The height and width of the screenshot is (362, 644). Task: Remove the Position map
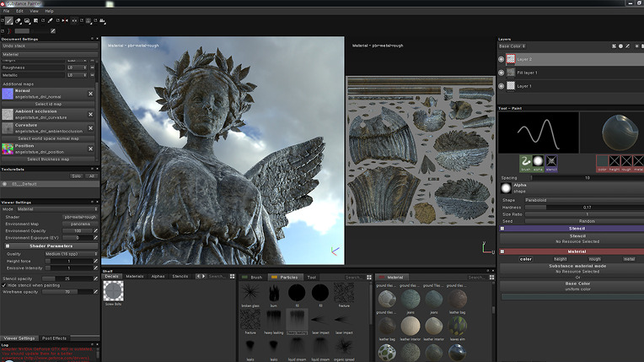click(91, 149)
